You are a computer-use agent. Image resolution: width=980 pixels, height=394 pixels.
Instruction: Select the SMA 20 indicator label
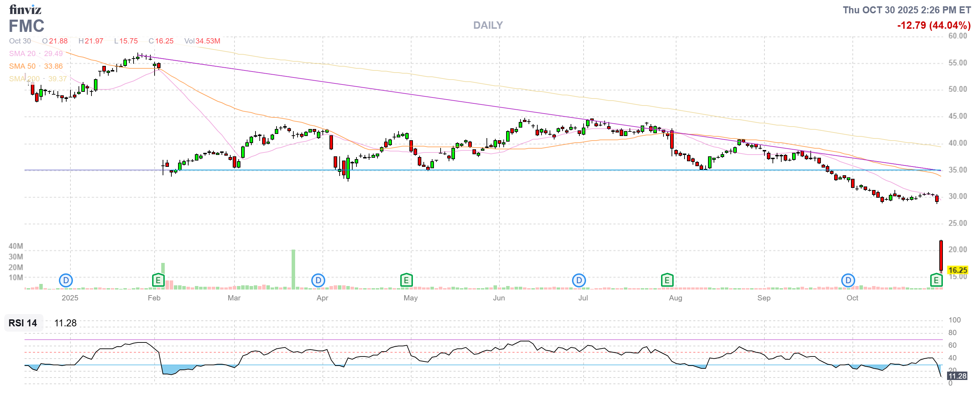(x=22, y=54)
